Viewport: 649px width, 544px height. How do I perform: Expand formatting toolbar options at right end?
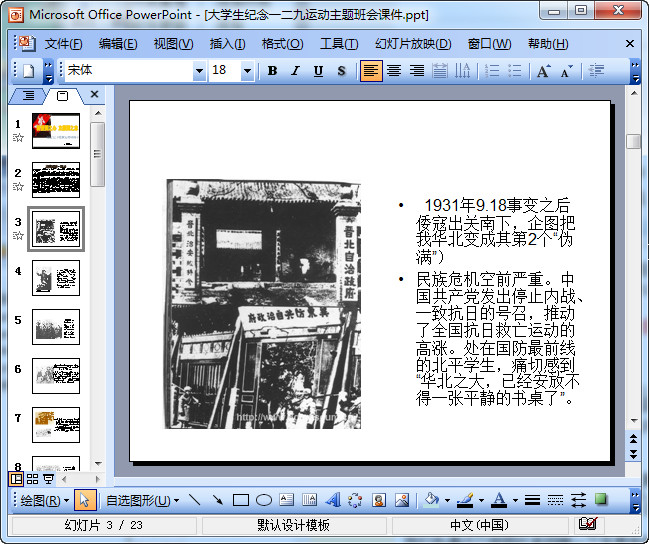pos(635,71)
